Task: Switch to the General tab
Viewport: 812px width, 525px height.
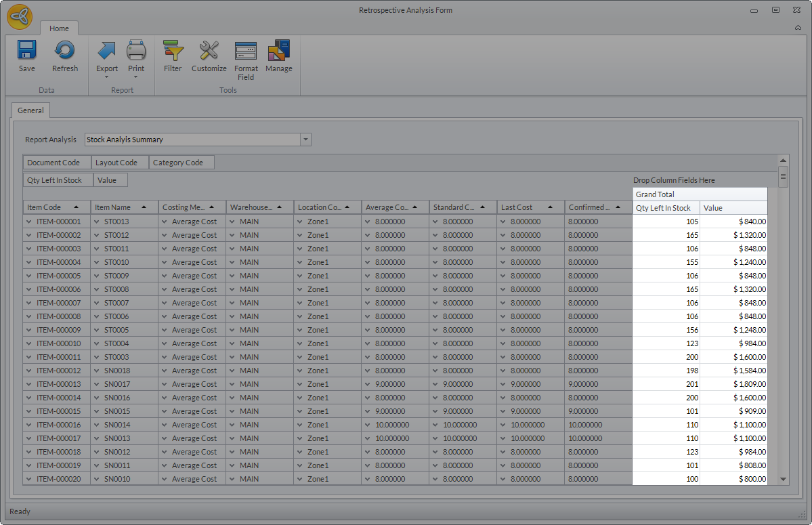Action: click(30, 110)
